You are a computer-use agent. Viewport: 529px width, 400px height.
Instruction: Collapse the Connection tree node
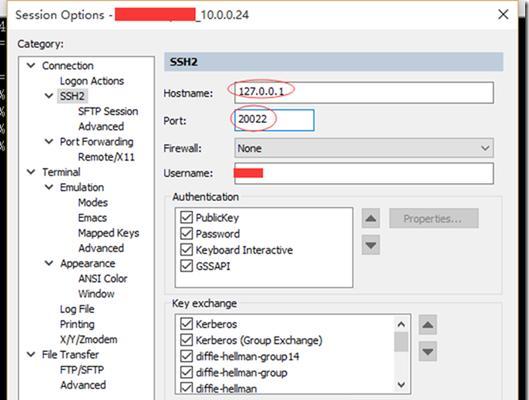click(x=31, y=65)
